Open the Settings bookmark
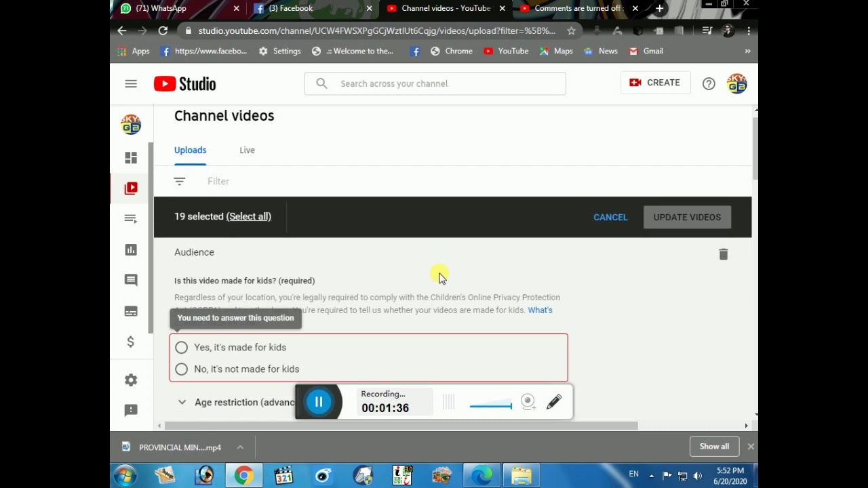 click(x=279, y=51)
